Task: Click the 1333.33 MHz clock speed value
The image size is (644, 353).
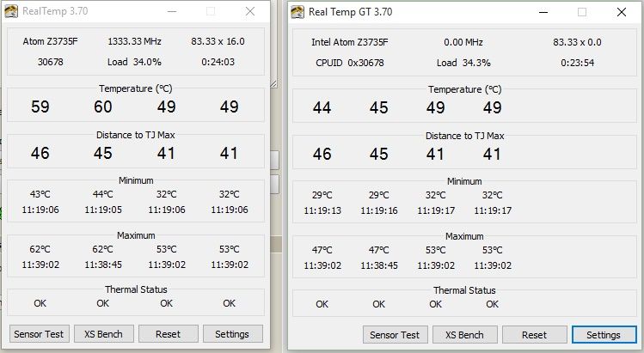Action: [x=134, y=41]
